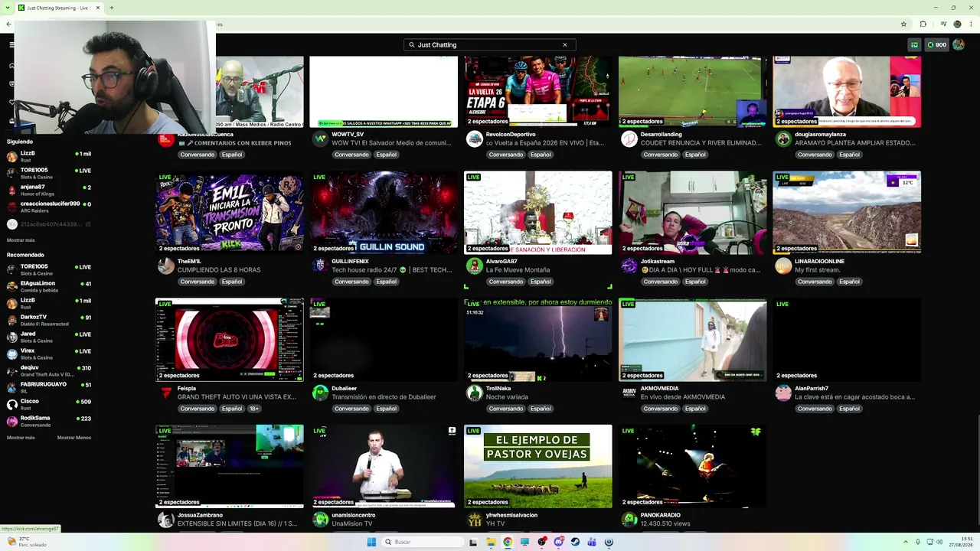Open ElAguaLimon recommended channel
This screenshot has height=551, width=980.
pyautogui.click(x=49, y=287)
